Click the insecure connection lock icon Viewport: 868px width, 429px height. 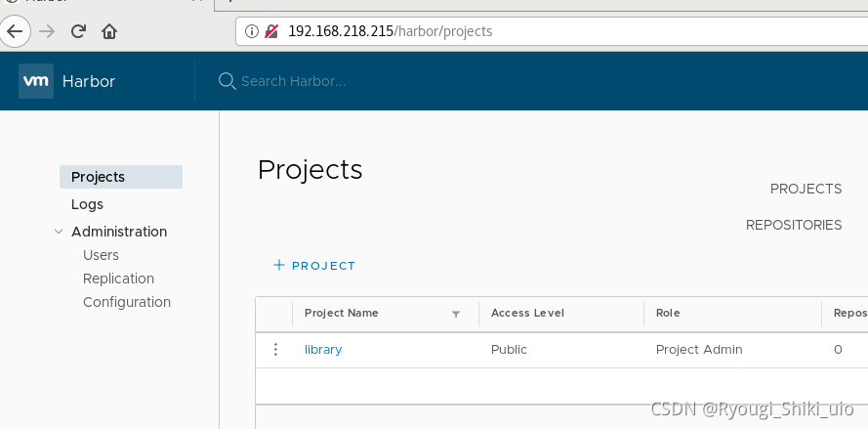(x=271, y=31)
